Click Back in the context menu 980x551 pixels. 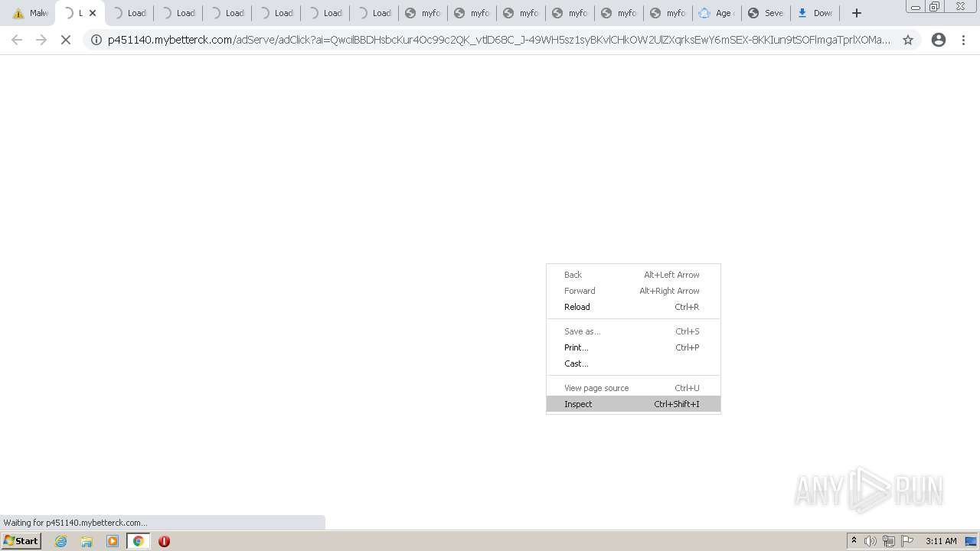pyautogui.click(x=633, y=275)
